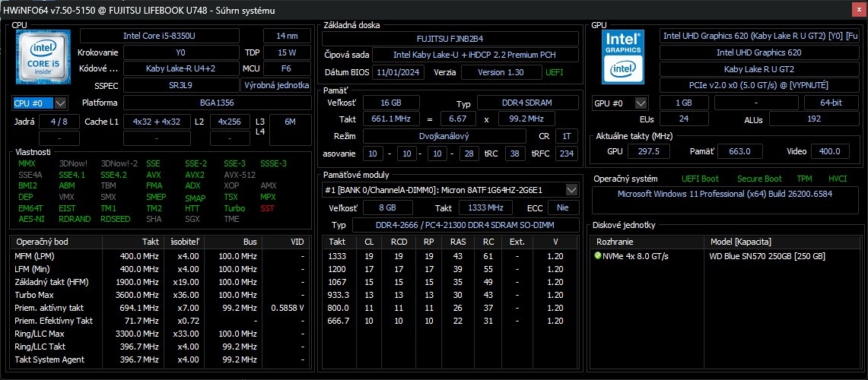Expand the BANK 0 memory module dropdown
Image resolution: width=868 pixels, height=380 pixels.
tap(571, 189)
